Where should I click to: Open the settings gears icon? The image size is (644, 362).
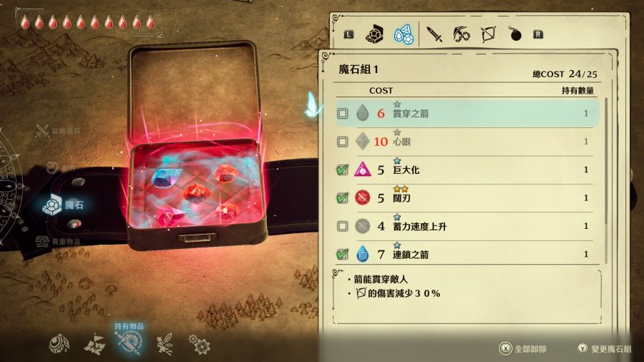[x=199, y=344]
